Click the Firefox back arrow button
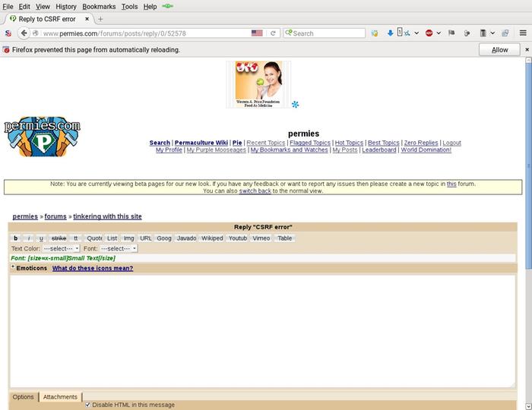This screenshot has height=410, width=532. pyautogui.click(x=24, y=33)
